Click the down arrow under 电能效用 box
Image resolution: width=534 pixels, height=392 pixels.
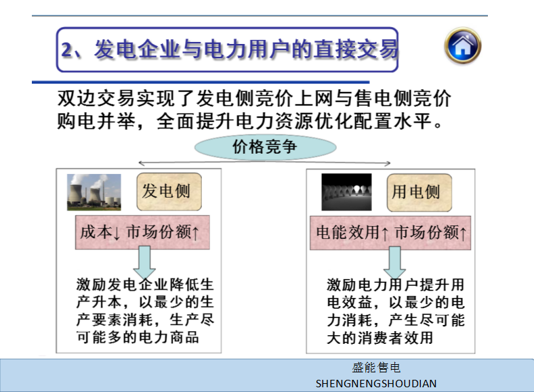[x=394, y=263]
